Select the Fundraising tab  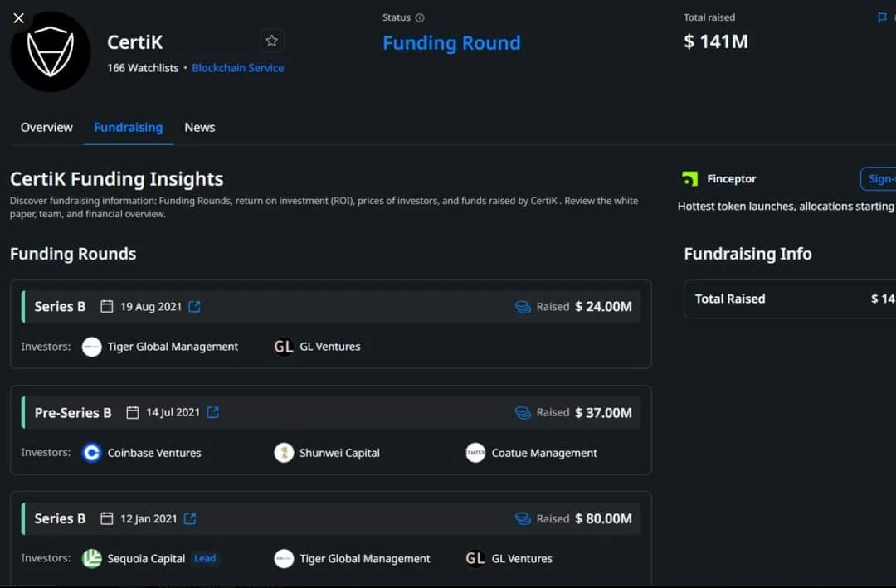pyautogui.click(x=128, y=127)
